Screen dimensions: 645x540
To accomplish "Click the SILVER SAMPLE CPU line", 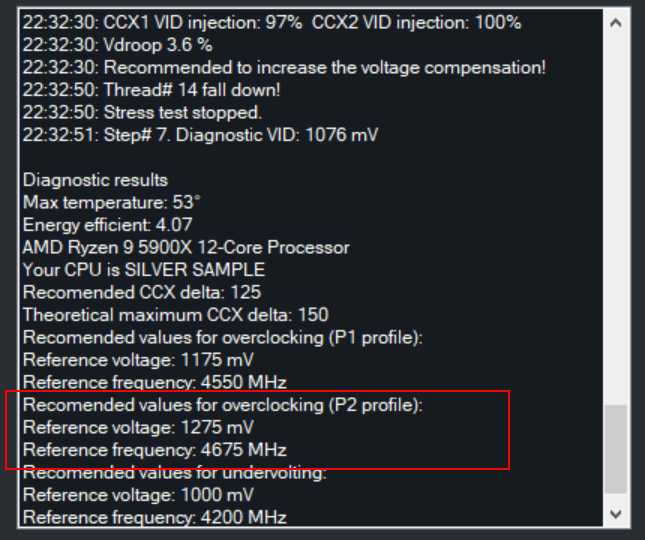I will (x=144, y=270).
